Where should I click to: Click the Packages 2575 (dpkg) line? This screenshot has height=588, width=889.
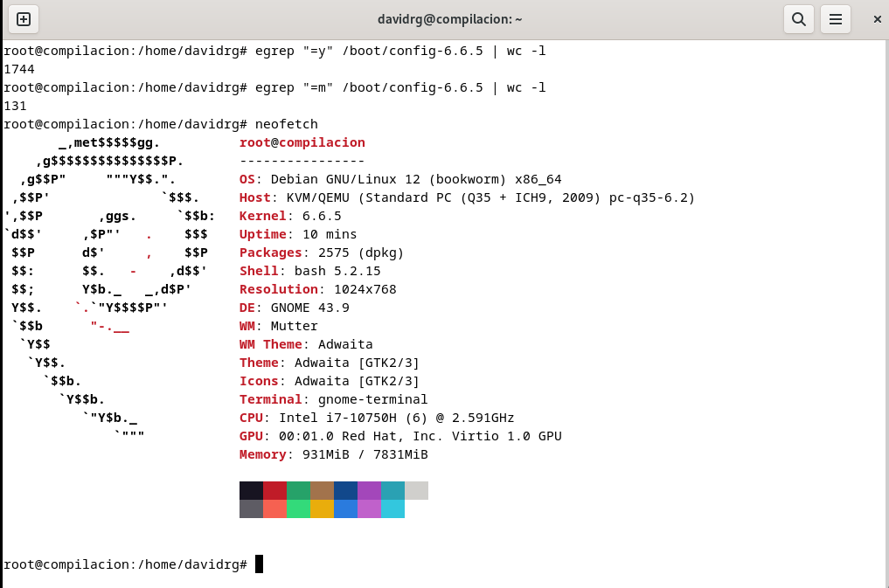[x=322, y=252]
